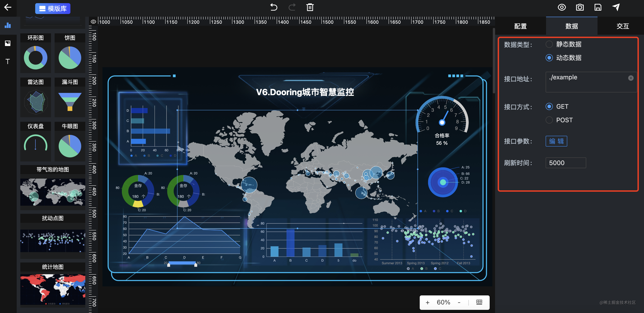Viewport: 644px width, 313px height.
Task: Click the 刷新时间 input field
Action: 565,163
